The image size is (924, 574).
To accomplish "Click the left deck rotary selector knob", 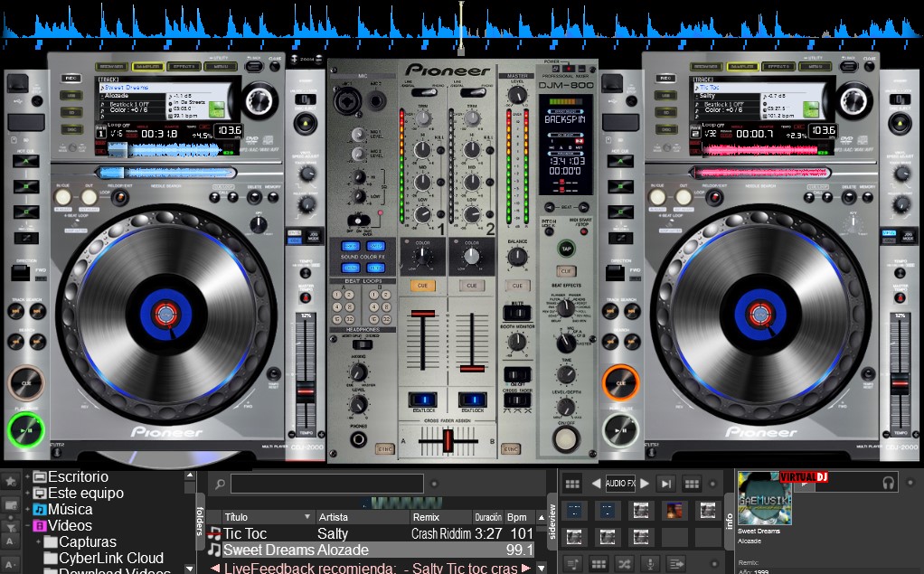I will [x=259, y=100].
